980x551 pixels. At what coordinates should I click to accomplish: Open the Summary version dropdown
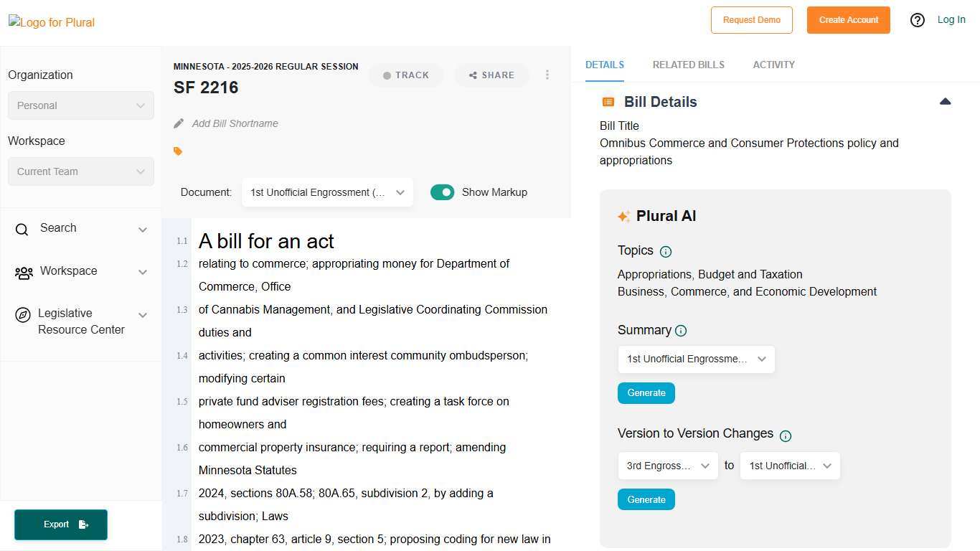click(x=696, y=359)
